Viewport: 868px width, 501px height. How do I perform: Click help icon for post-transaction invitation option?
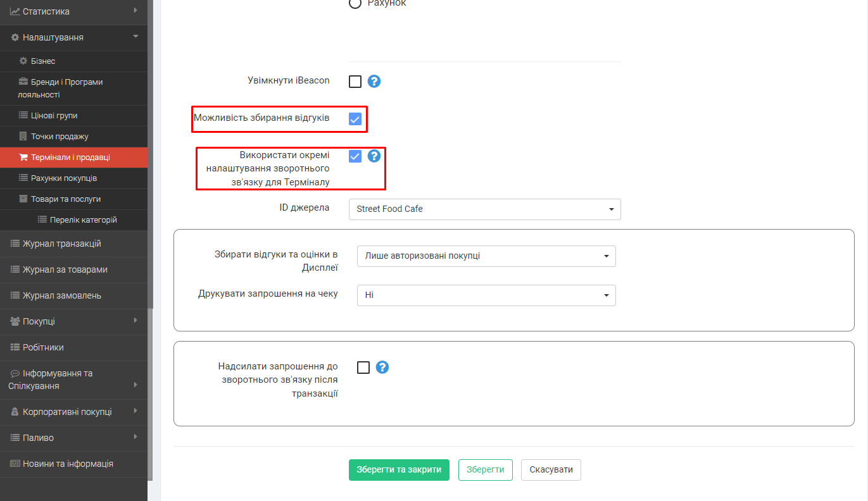click(382, 368)
